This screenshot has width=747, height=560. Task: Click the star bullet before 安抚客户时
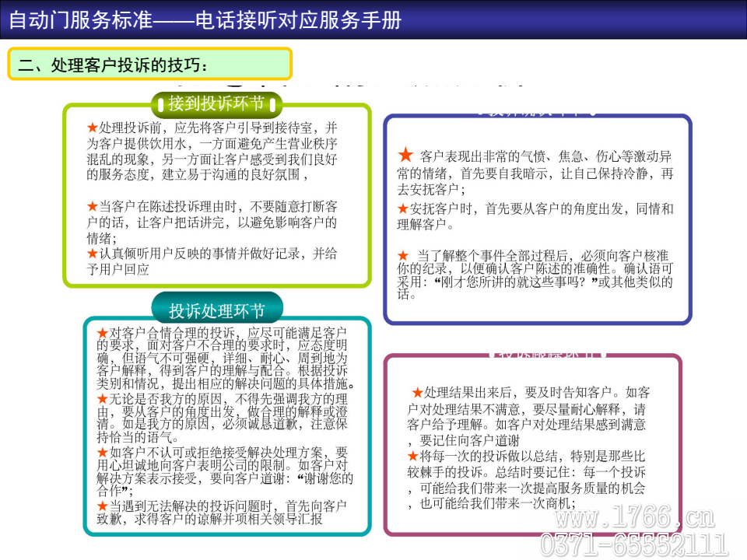[x=402, y=208]
